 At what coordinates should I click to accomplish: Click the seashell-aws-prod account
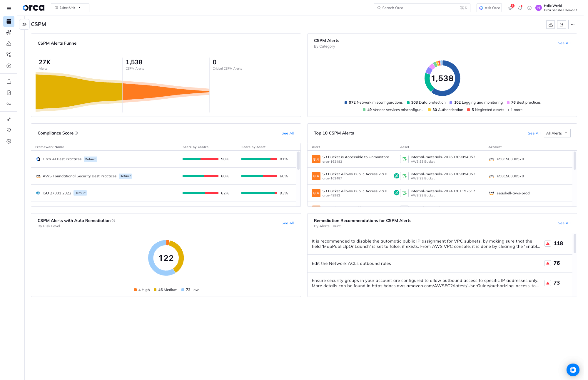513,193
